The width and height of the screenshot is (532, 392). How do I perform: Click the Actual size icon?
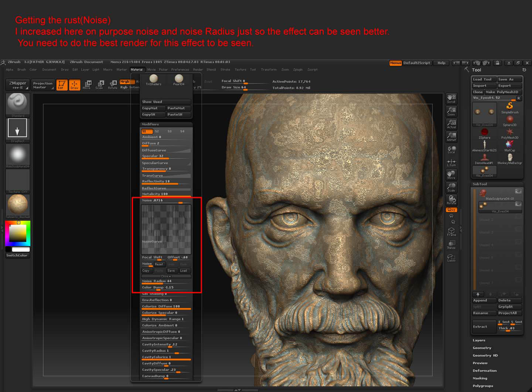tap(451, 124)
